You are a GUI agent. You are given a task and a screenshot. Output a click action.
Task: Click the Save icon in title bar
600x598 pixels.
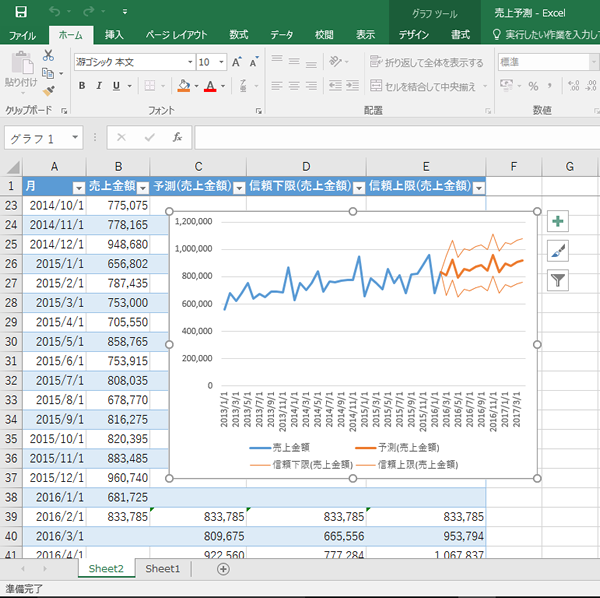click(21, 12)
